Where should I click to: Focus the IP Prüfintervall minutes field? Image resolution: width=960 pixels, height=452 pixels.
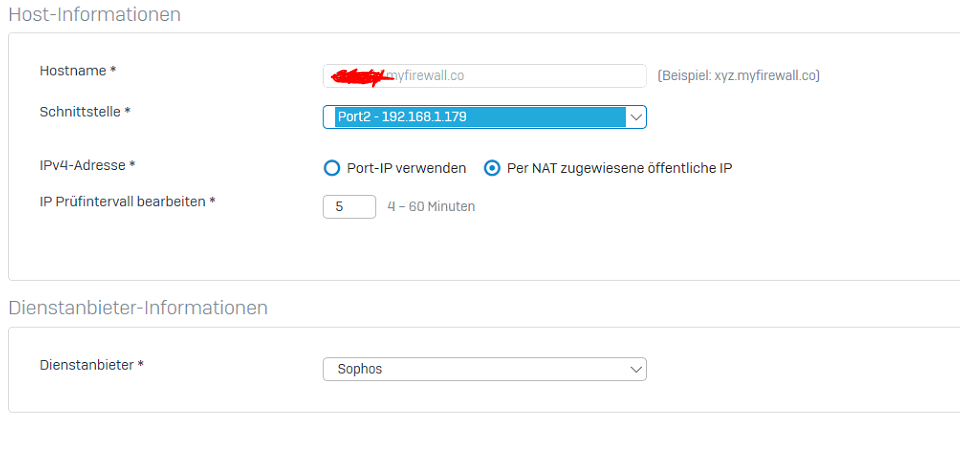click(349, 207)
